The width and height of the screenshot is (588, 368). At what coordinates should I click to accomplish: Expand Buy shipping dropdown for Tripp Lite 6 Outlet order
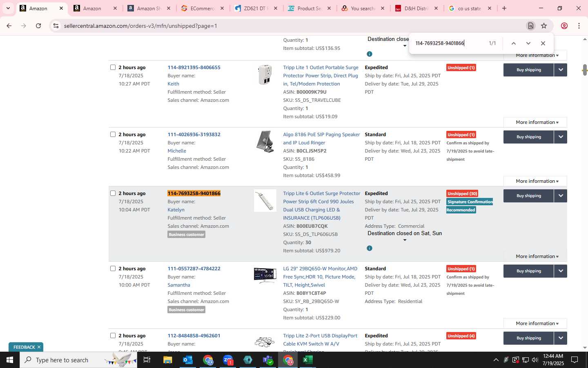click(x=561, y=196)
